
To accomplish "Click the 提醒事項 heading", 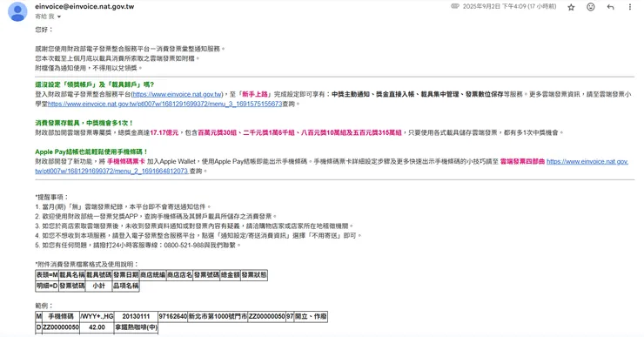I will coord(51,198).
